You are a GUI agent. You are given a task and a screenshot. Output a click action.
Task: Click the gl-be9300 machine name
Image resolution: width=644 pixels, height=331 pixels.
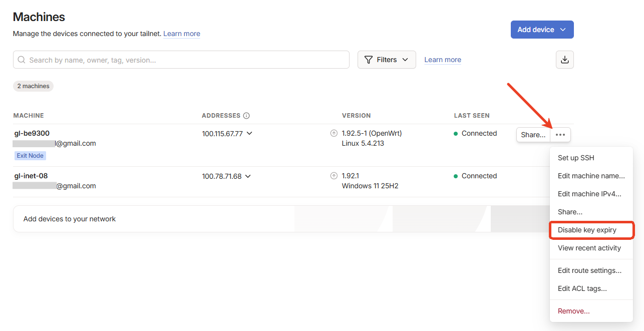tap(32, 133)
